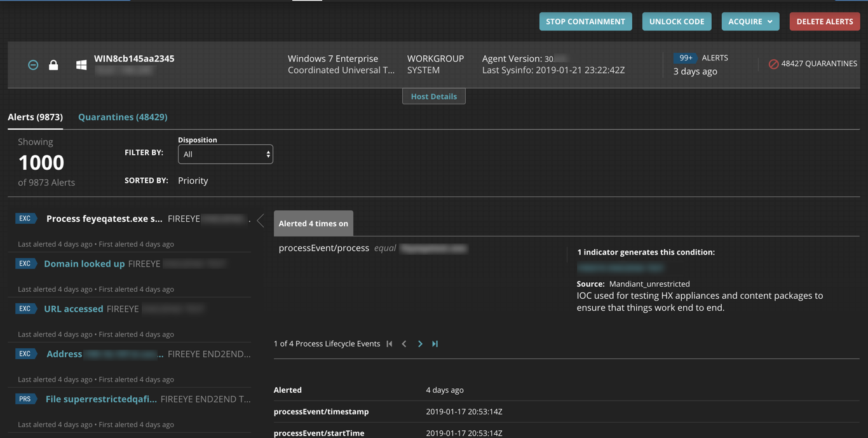The image size is (868, 438).
Task: Click EXC badge on Process feyeqatest row
Action: coord(25,219)
